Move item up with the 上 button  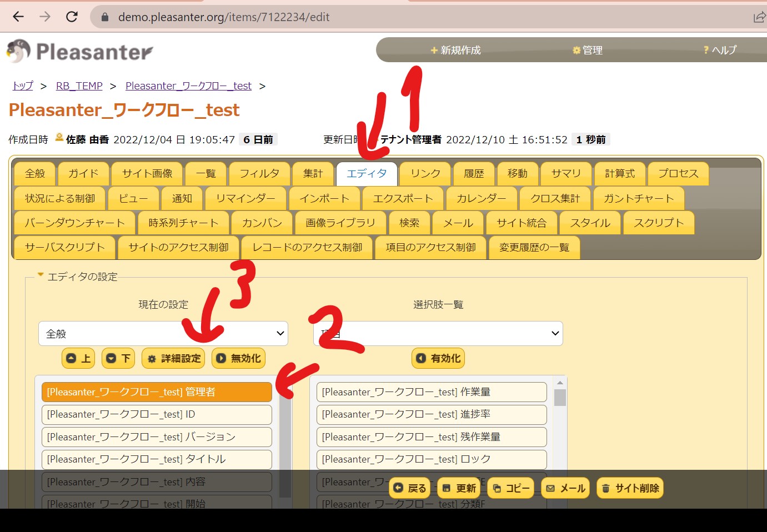pyautogui.click(x=78, y=358)
